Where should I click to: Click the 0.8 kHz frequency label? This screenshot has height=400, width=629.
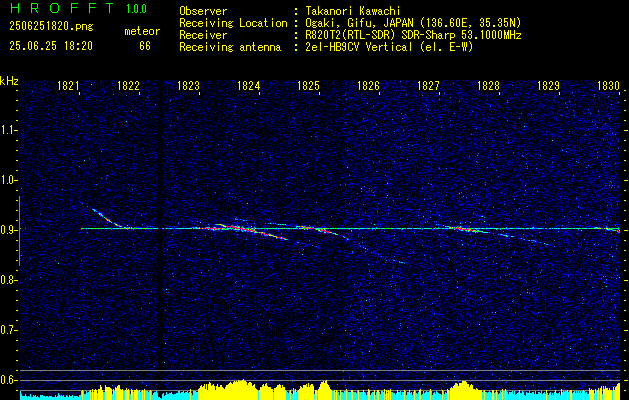(8, 280)
